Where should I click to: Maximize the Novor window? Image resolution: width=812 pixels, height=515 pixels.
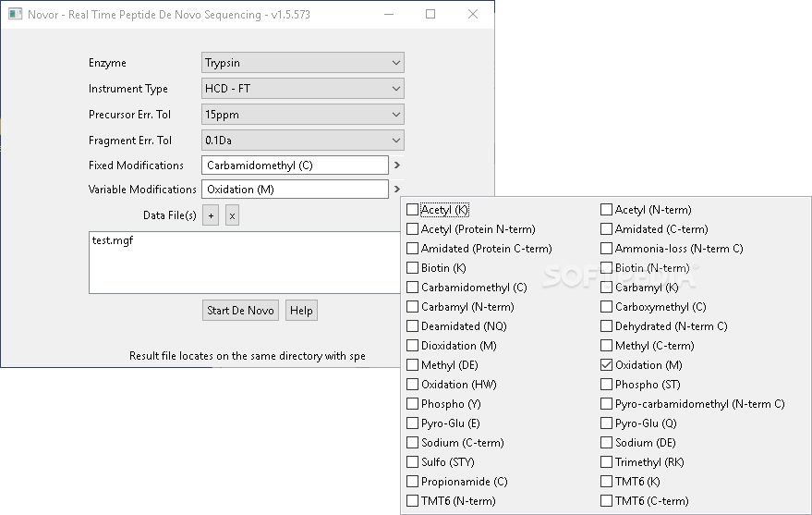point(430,14)
